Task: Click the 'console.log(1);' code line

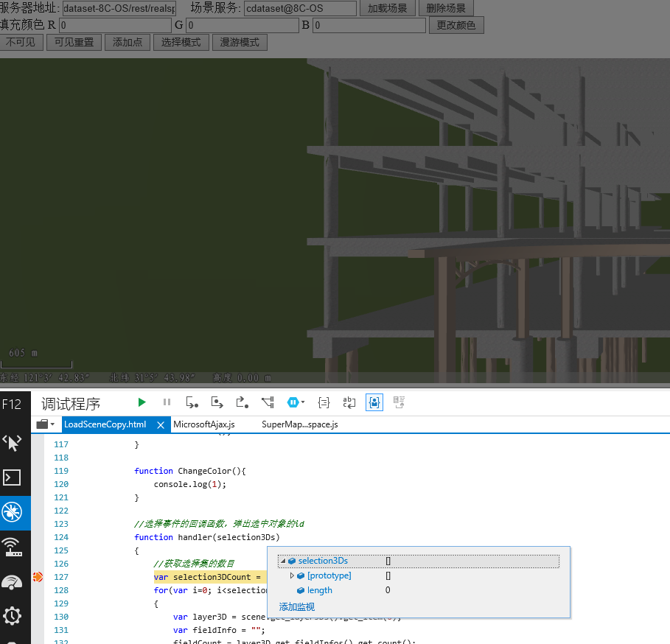Action: click(190, 484)
